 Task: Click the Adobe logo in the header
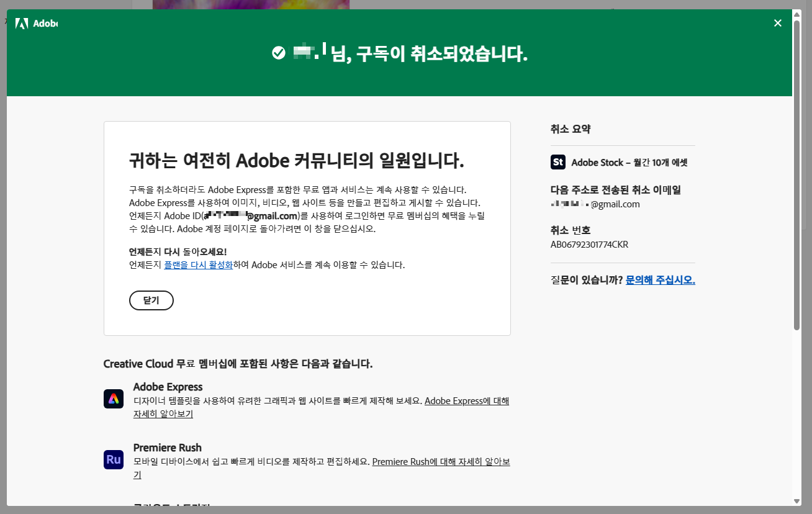point(36,24)
